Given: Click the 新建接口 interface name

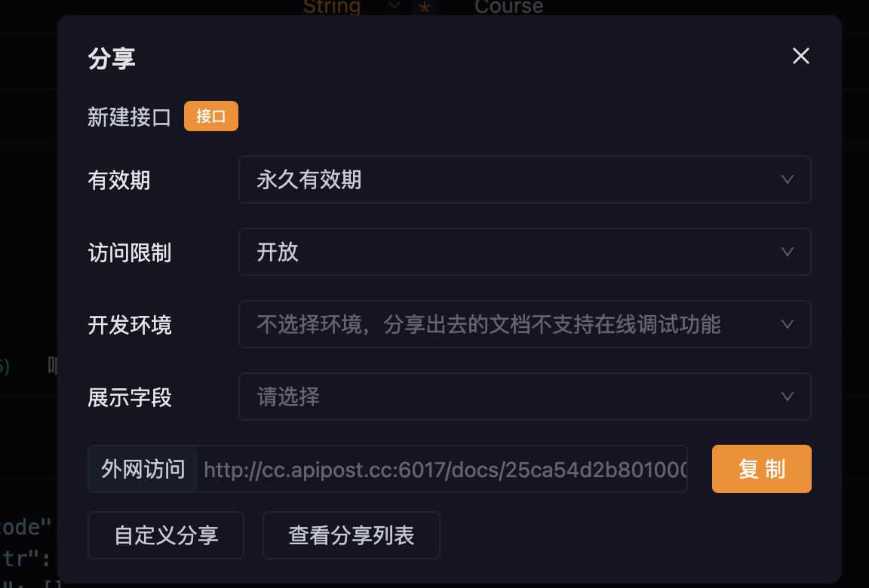Looking at the screenshot, I should pyautogui.click(x=130, y=117).
